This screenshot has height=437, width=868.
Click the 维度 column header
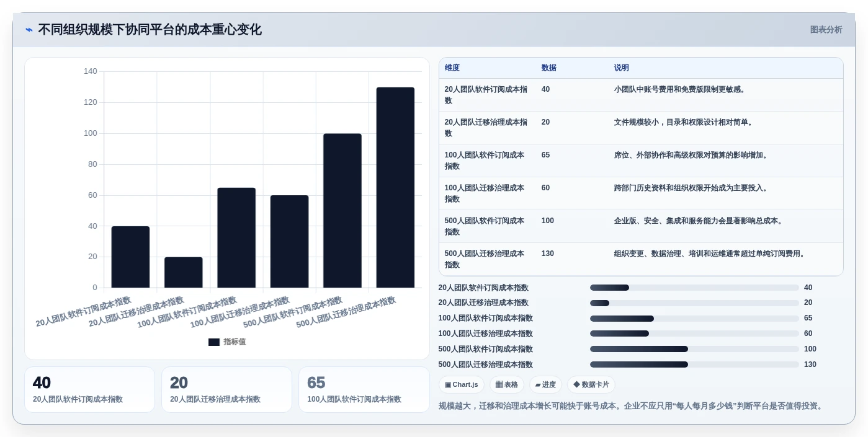[452, 68]
